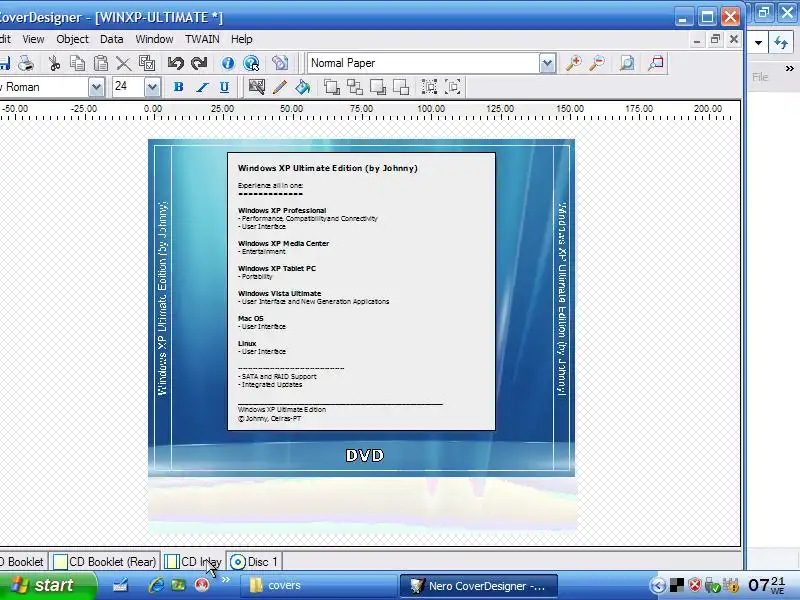The width and height of the screenshot is (800, 600).
Task: Select the DVD text on the inlay
Action: point(365,455)
